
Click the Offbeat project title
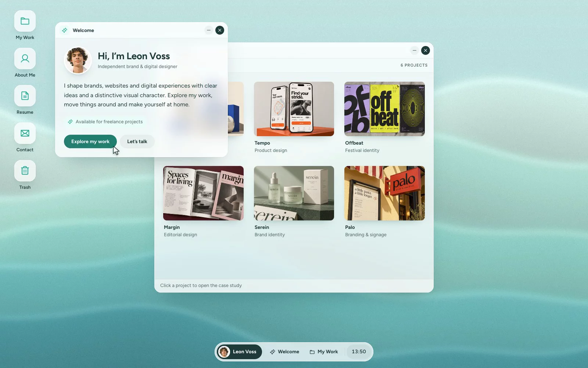pos(354,143)
